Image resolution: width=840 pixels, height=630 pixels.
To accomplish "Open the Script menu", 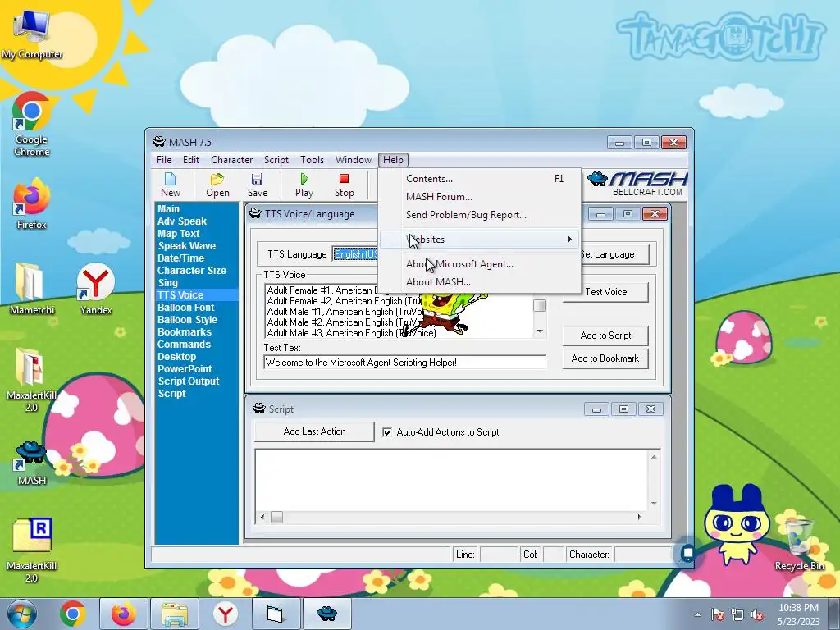I will pos(276,160).
